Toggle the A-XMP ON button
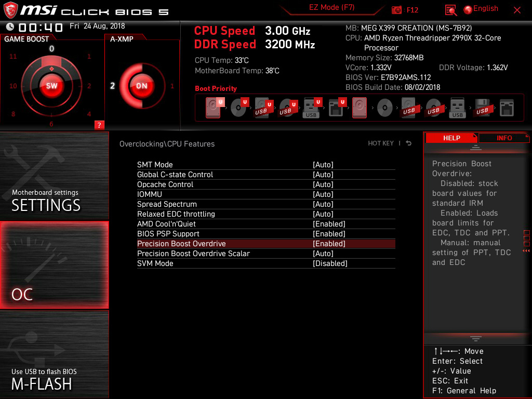Image resolution: width=532 pixels, height=399 pixels. (142, 86)
